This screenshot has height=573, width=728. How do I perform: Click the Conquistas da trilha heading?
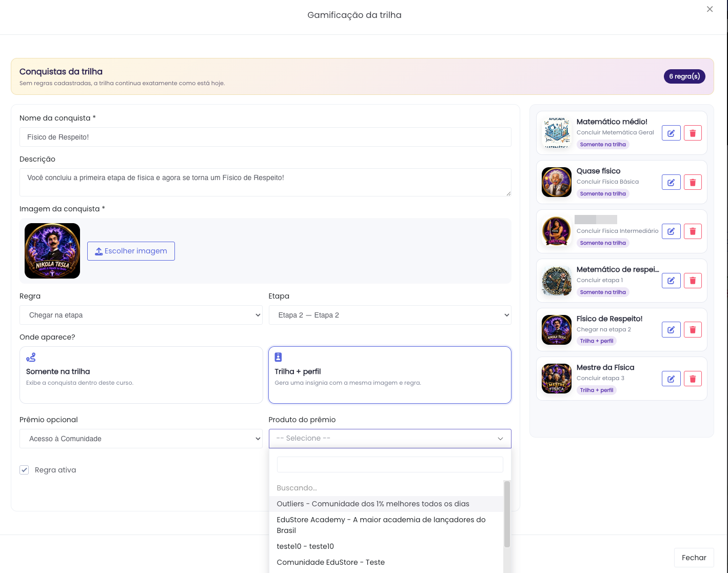coord(61,72)
